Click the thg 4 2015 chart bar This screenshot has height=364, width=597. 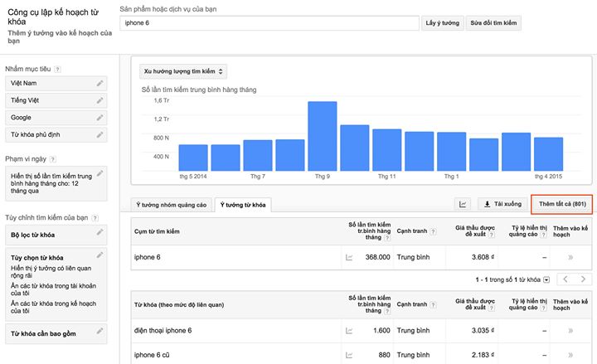click(x=548, y=154)
